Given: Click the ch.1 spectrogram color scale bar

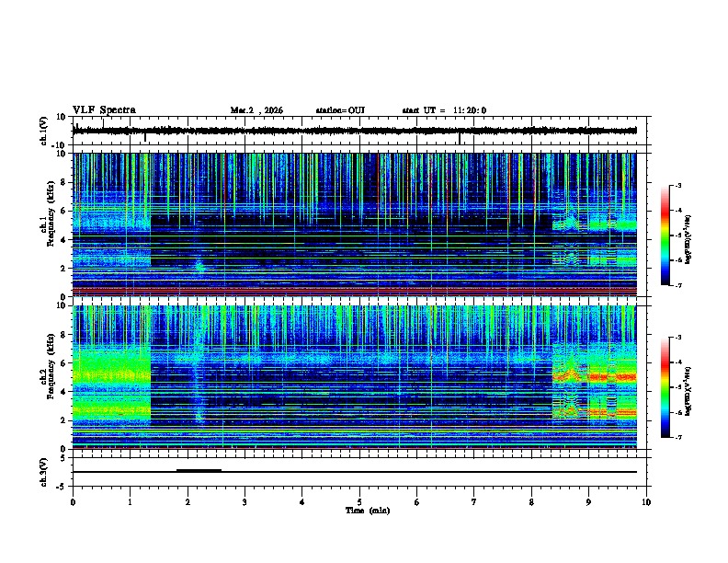Looking at the screenshot, I should point(665,236).
